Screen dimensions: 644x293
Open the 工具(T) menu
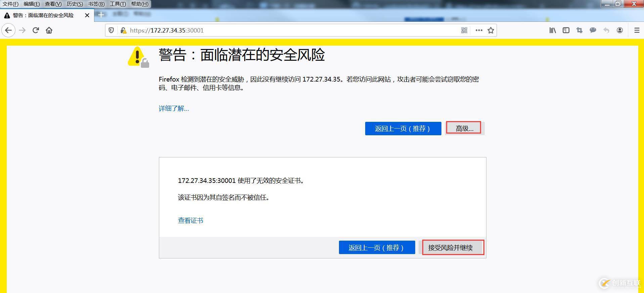coord(118,4)
